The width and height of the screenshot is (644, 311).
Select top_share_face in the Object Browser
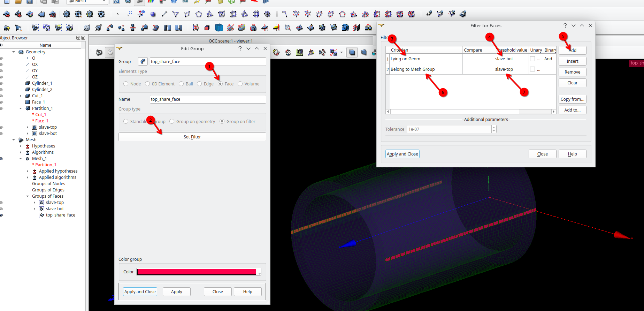tap(60, 215)
